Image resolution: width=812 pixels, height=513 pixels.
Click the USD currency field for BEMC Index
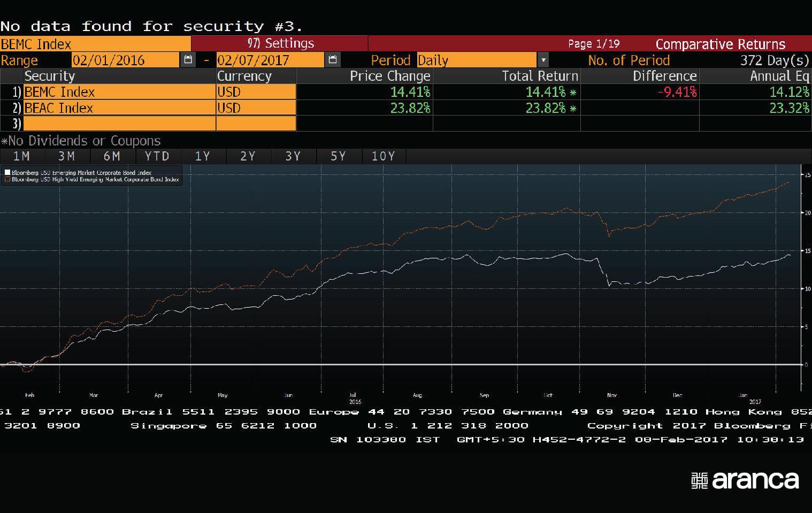click(x=256, y=92)
